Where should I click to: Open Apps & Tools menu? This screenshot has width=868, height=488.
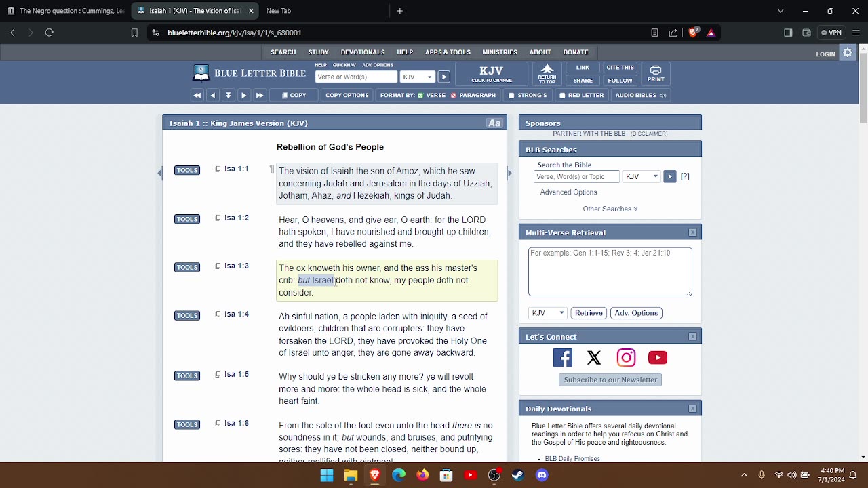[x=448, y=52]
